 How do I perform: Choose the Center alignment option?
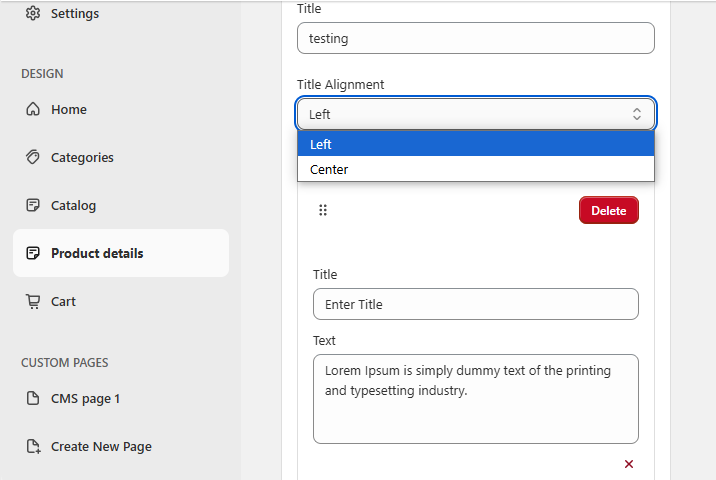click(476, 169)
